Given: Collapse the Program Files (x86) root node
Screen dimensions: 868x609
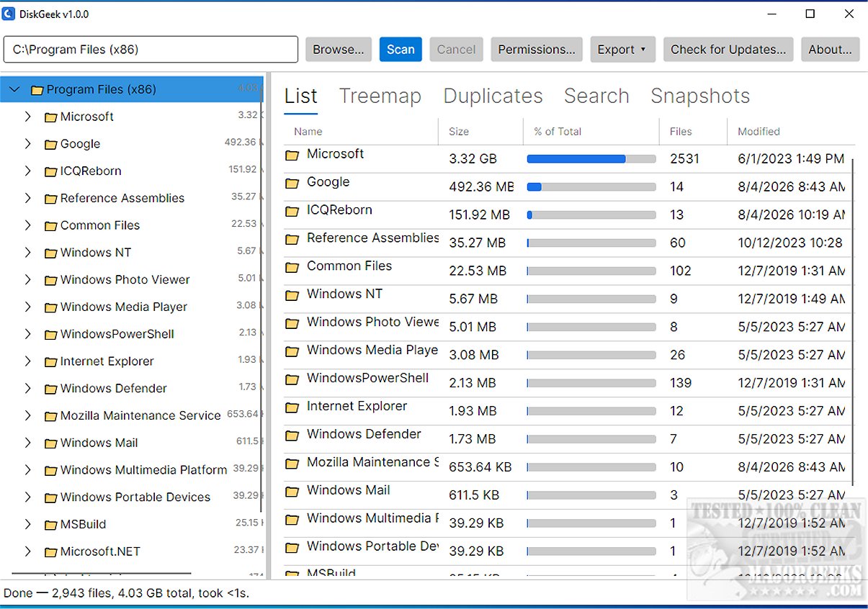Looking at the screenshot, I should [14, 90].
